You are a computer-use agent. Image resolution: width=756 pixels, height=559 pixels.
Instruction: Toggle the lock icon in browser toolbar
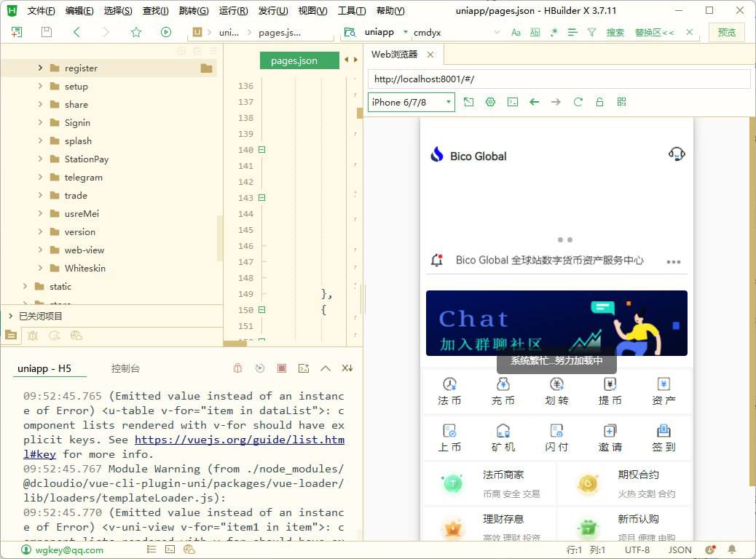point(599,102)
